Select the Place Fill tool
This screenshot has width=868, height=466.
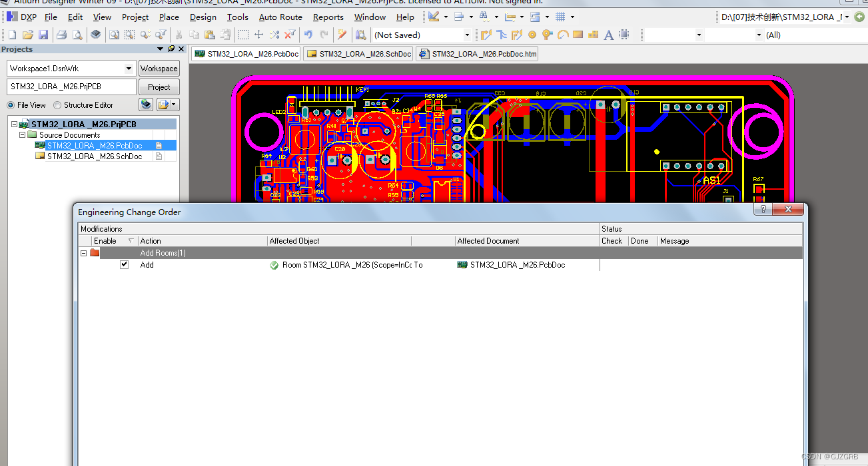(578, 35)
